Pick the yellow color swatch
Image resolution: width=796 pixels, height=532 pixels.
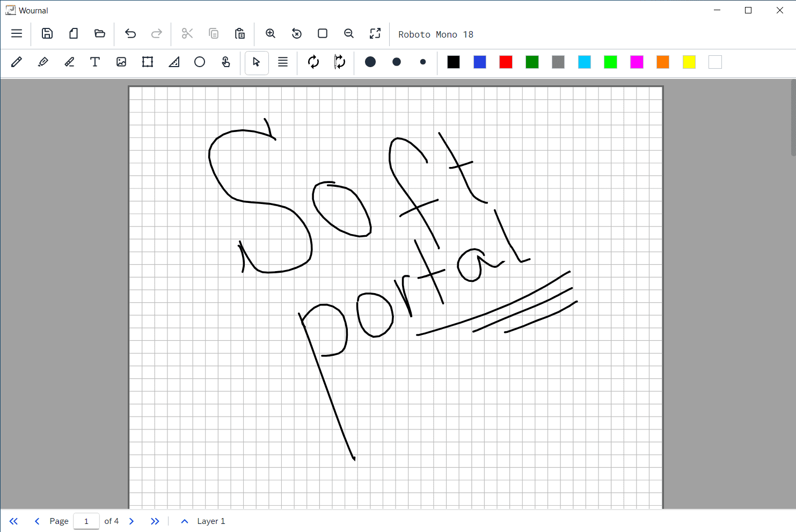tap(689, 62)
